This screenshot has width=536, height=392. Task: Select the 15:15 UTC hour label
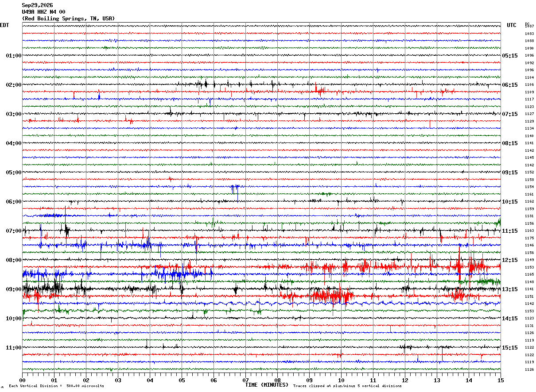(510, 348)
